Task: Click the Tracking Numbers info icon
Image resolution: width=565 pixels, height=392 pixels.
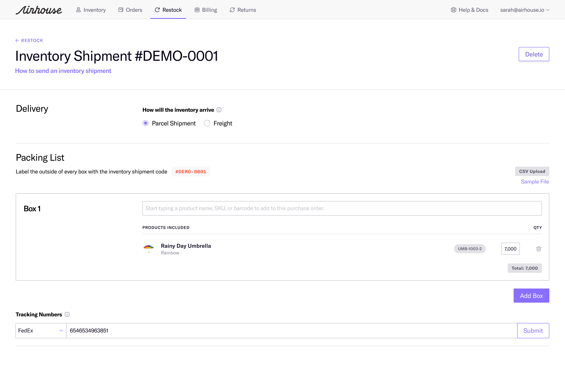Action: [67, 314]
